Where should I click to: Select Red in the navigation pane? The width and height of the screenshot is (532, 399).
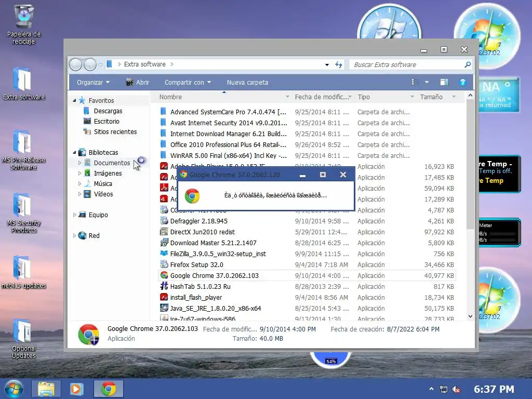[x=94, y=236]
